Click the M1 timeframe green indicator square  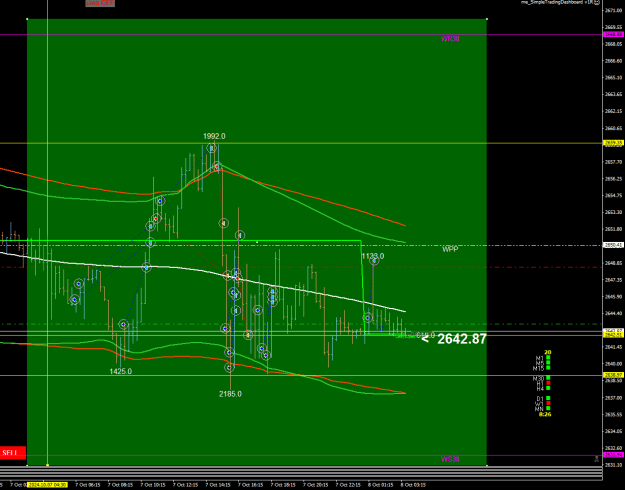(548, 358)
